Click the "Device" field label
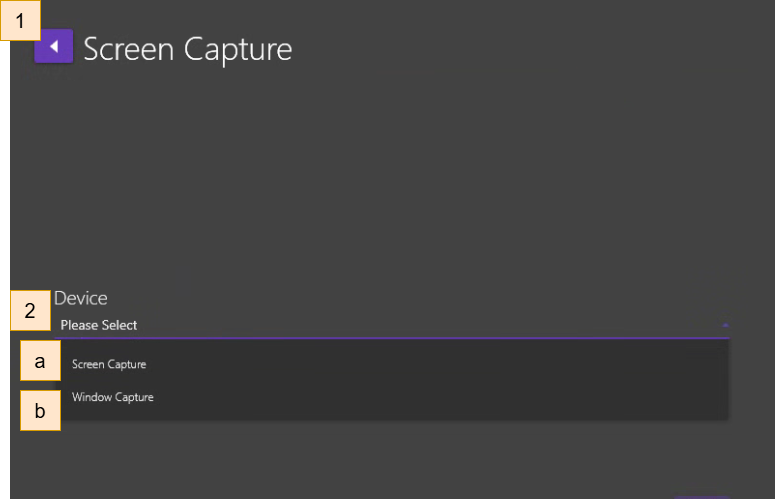Viewport: 776px width, 500px height. pyautogui.click(x=81, y=298)
